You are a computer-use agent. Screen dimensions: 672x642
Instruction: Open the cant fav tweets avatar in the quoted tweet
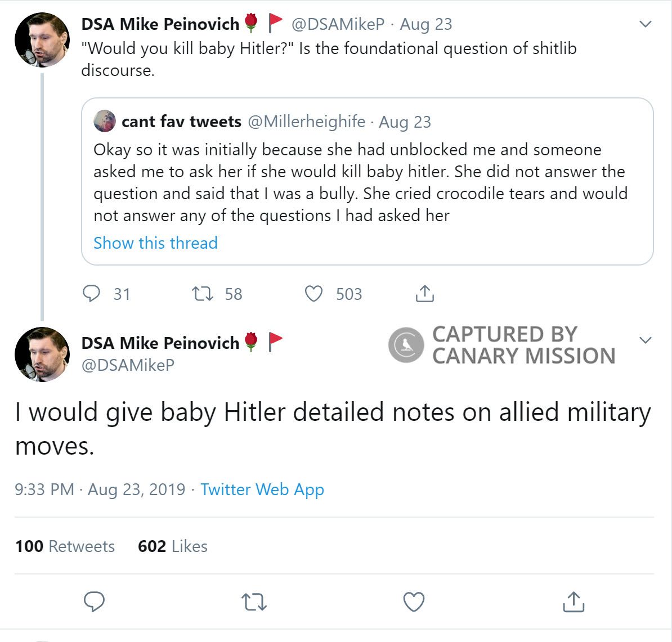pos(105,122)
